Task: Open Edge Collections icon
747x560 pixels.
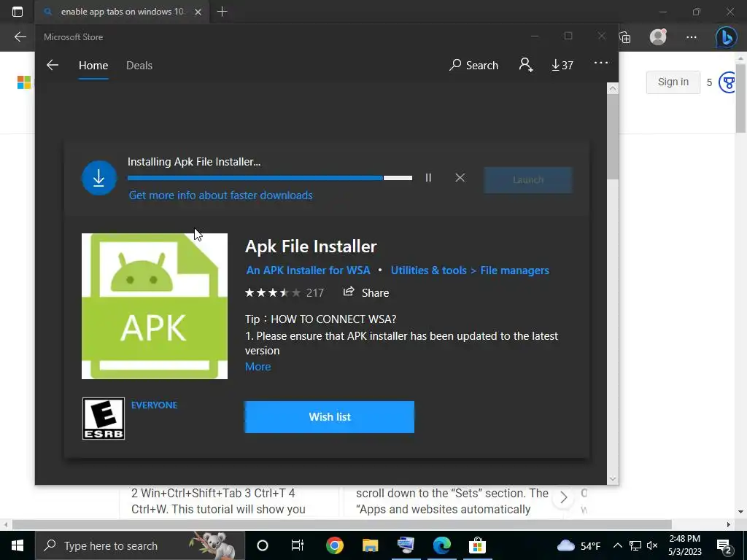Action: tap(624, 37)
